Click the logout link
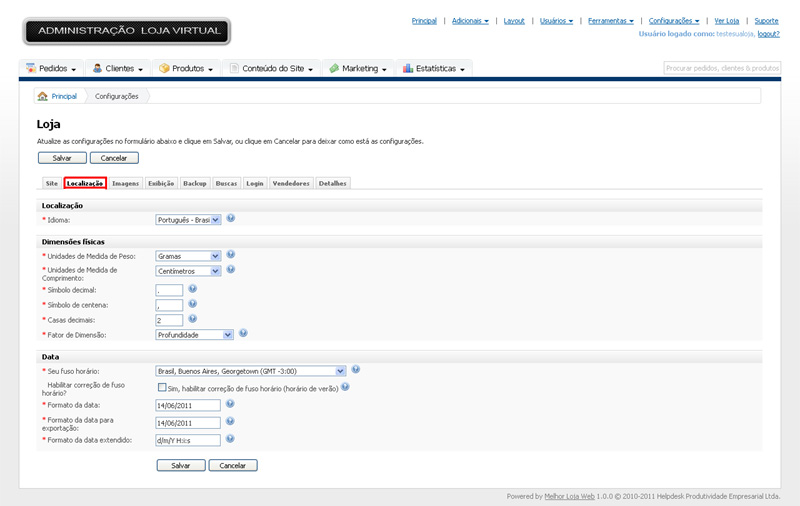Viewport: 800px width, 506px height. point(768,34)
